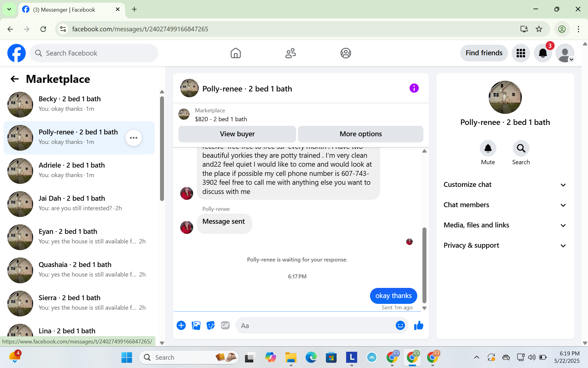The height and width of the screenshot is (368, 588).
Task: Open the Chrome three-dot menu
Action: 578,29
